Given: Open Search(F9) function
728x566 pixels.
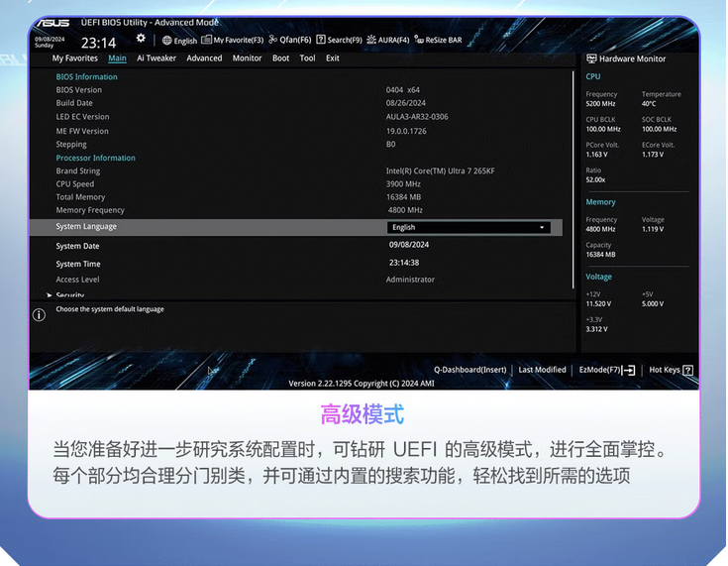Looking at the screenshot, I should 339,40.
